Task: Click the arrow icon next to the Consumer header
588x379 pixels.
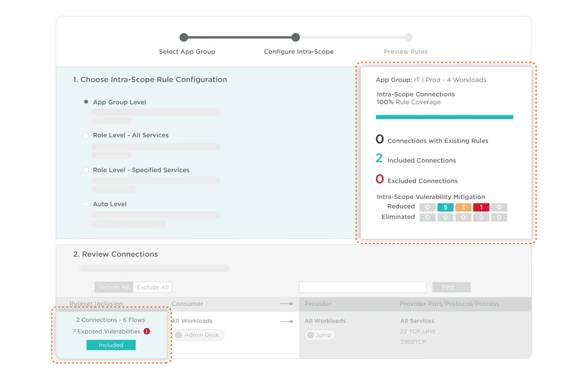Action: pyautogui.click(x=286, y=304)
